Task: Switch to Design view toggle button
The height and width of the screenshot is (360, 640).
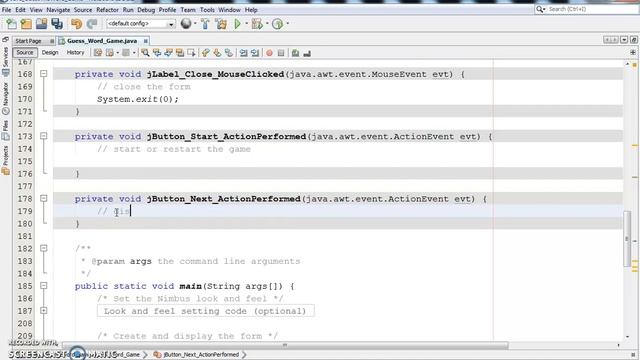Action: pyautogui.click(x=50, y=53)
